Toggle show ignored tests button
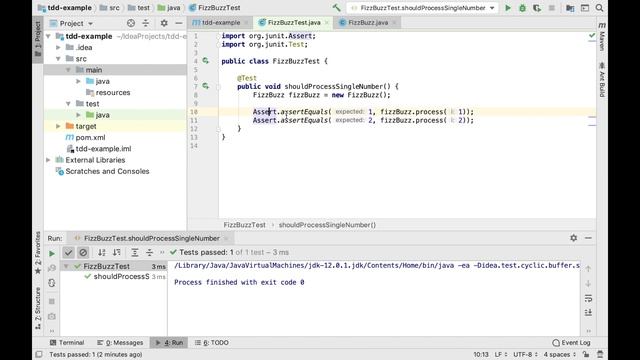 tap(83, 253)
